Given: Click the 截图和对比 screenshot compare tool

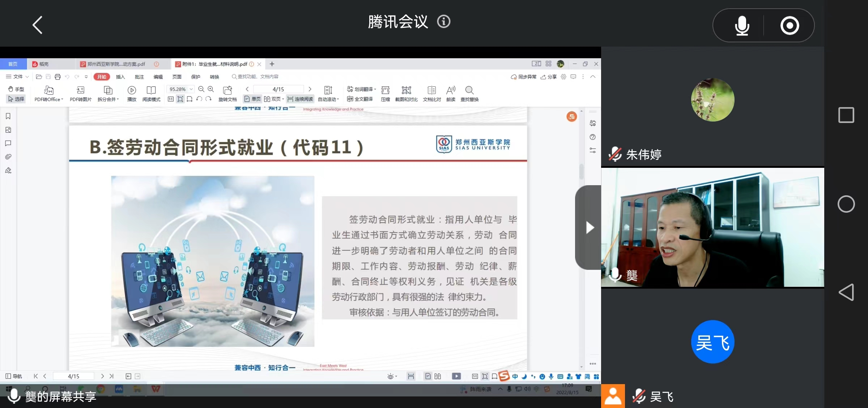Looking at the screenshot, I should coord(406,94).
